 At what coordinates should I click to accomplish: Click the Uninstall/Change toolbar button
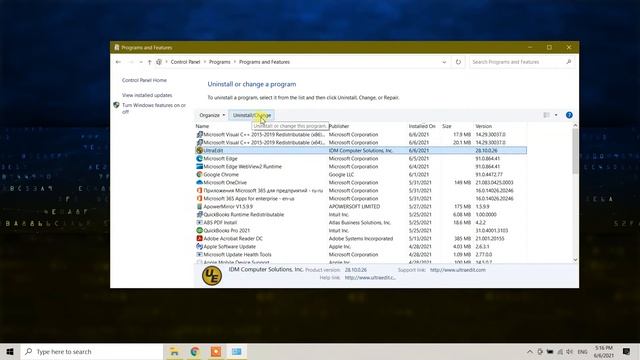[251, 115]
